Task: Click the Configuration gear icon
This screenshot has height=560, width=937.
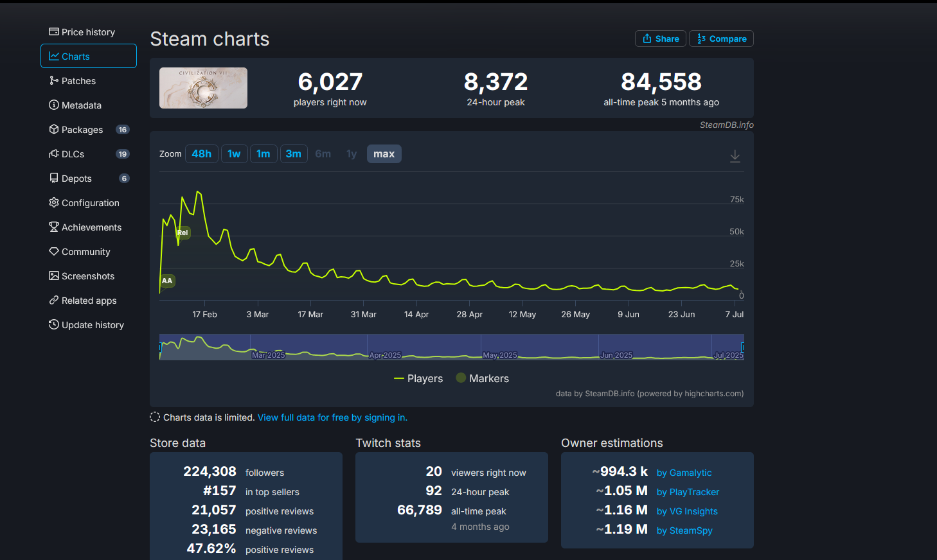Action: pyautogui.click(x=54, y=202)
